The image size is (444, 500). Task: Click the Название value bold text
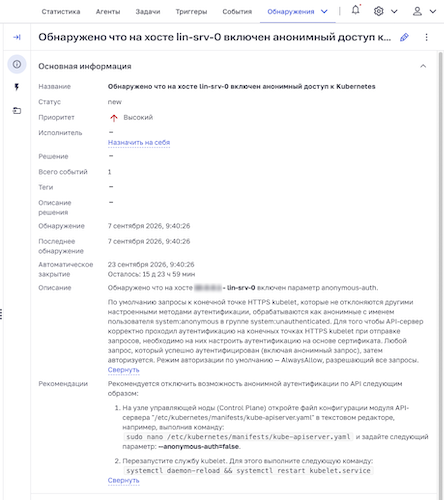coord(241,87)
